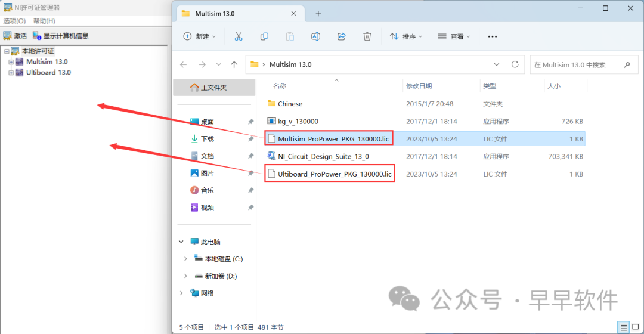Screen dimensions: 644x334
Task: Sort by 大小 column header
Action: [553, 86]
